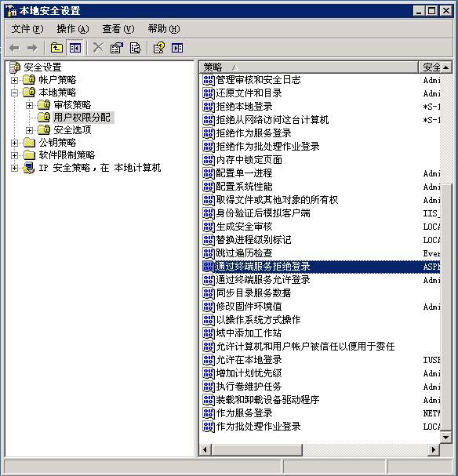Sort by the 策略 column header
This screenshot has height=476, width=458.
309,67
